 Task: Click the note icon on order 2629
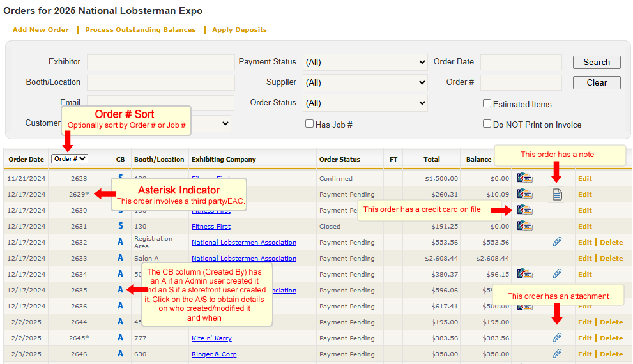coord(557,195)
